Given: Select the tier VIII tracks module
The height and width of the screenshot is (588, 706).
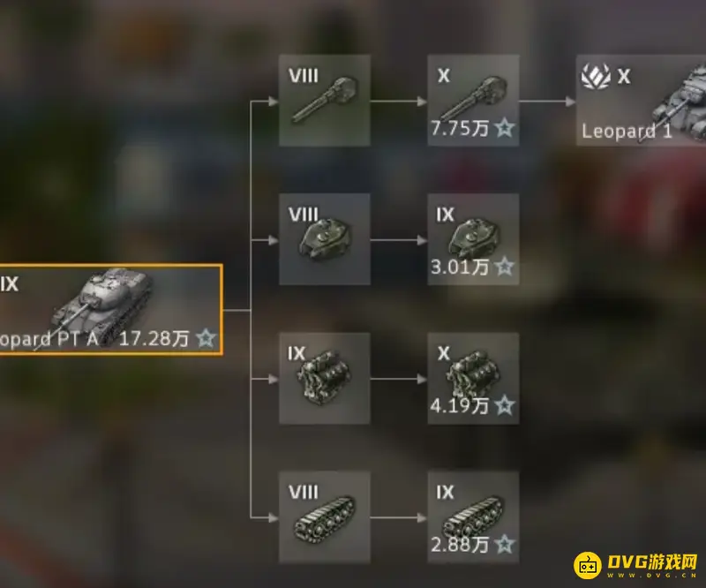Looking at the screenshot, I should pyautogui.click(x=325, y=517).
